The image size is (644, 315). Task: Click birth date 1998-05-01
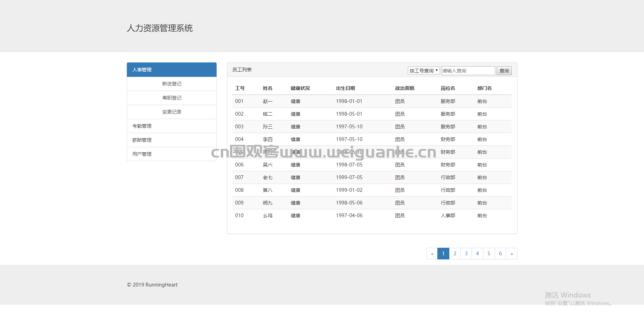click(x=349, y=114)
